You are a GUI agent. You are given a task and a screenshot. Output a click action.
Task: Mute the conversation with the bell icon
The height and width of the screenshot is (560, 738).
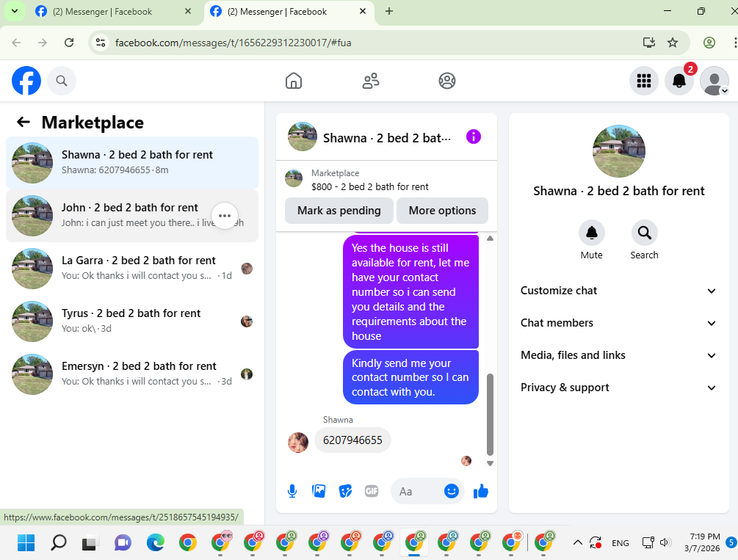coord(592,233)
